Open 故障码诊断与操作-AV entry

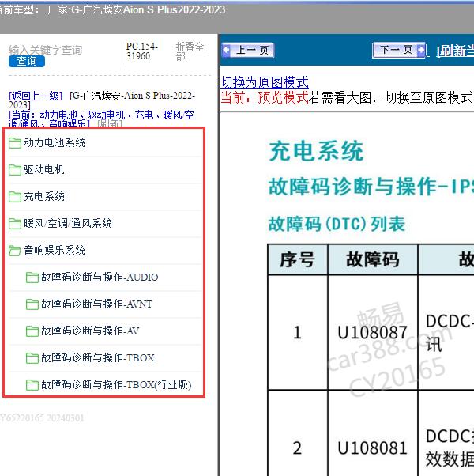click(x=90, y=331)
